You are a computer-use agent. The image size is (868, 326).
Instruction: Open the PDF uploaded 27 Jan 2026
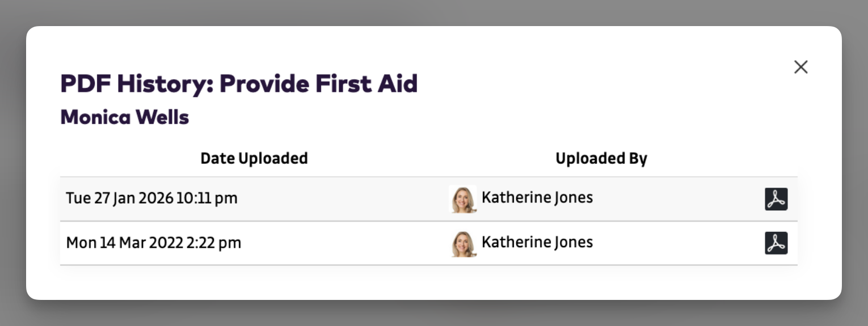[x=776, y=199]
